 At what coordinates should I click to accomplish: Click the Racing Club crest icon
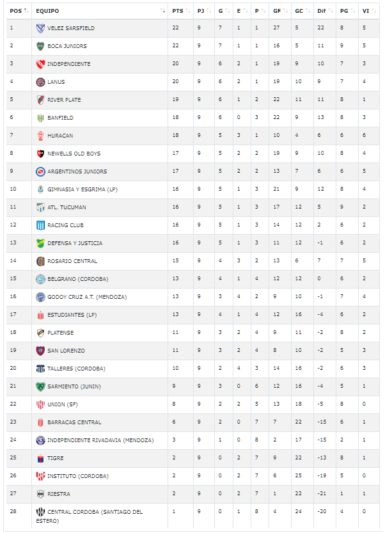tap(40, 225)
